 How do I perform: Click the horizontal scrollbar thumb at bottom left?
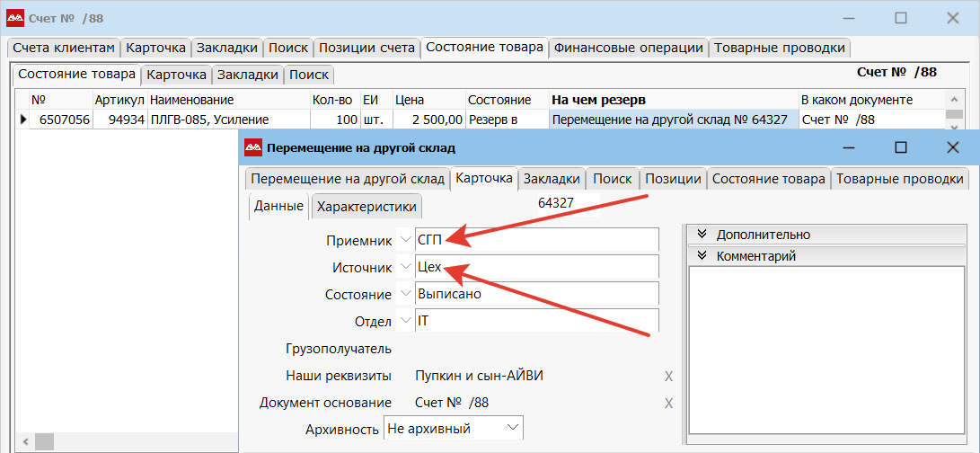coord(44,441)
